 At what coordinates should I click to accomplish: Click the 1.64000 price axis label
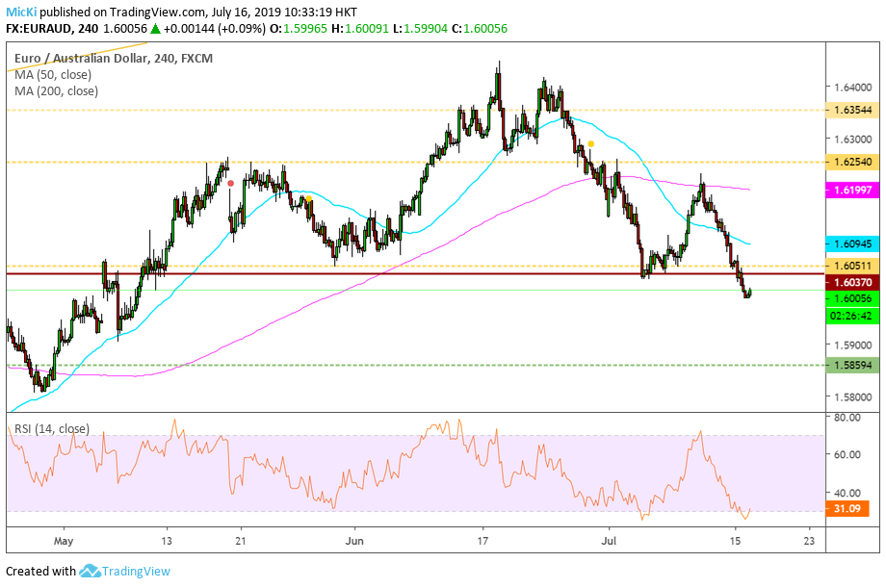[x=853, y=88]
